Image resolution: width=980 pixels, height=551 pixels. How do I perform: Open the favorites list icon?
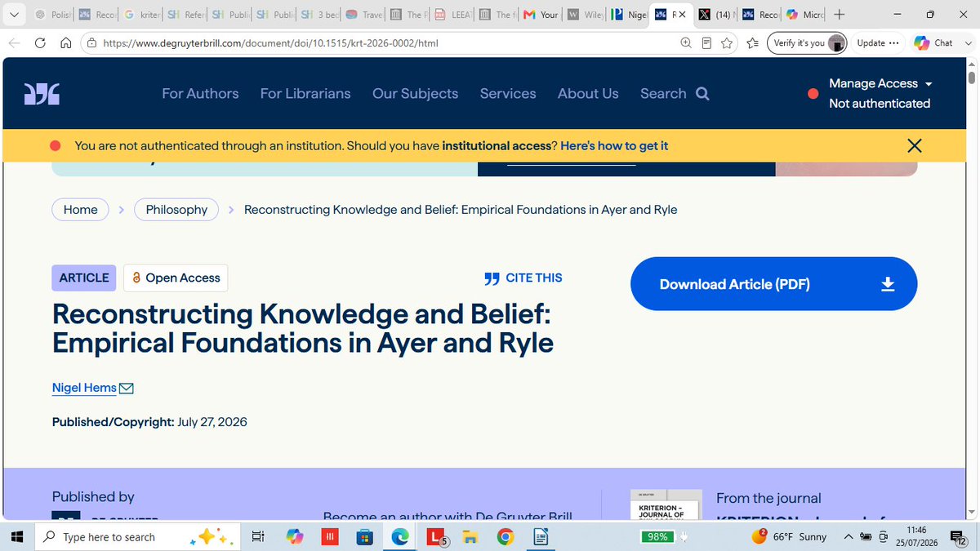752,43
